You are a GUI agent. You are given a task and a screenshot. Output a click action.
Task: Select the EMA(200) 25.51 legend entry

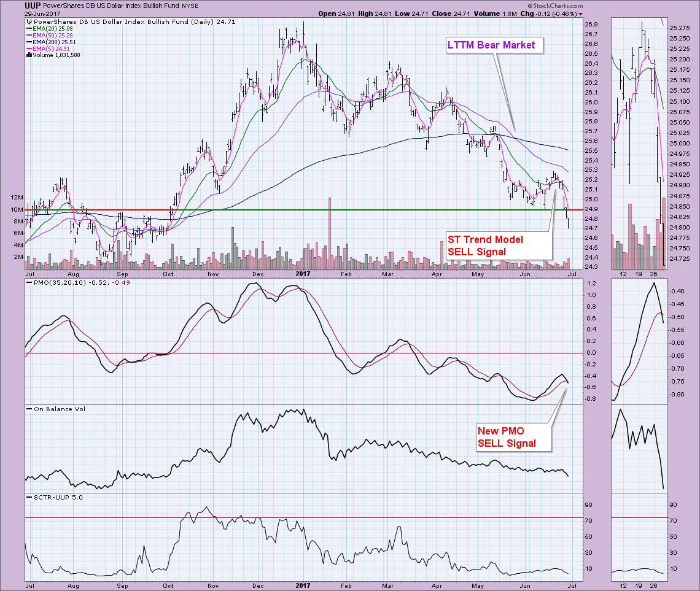pos(52,42)
